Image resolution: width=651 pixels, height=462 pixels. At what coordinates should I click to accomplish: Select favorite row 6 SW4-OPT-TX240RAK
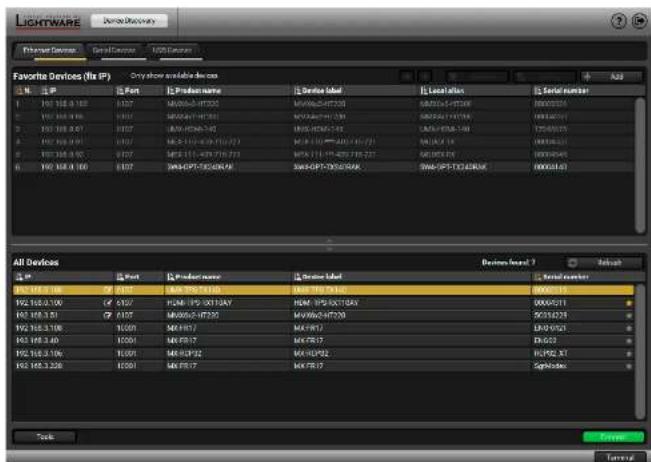click(x=323, y=167)
